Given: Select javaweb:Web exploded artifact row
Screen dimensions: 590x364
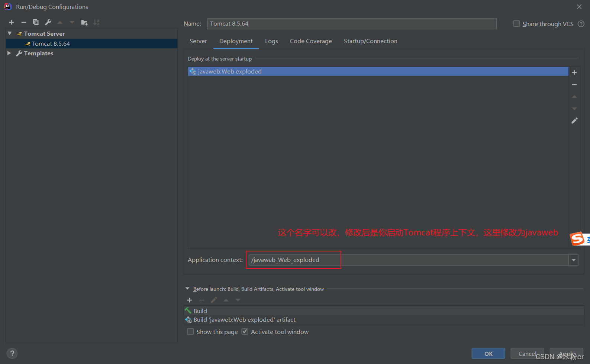Looking at the screenshot, I should coord(378,71).
